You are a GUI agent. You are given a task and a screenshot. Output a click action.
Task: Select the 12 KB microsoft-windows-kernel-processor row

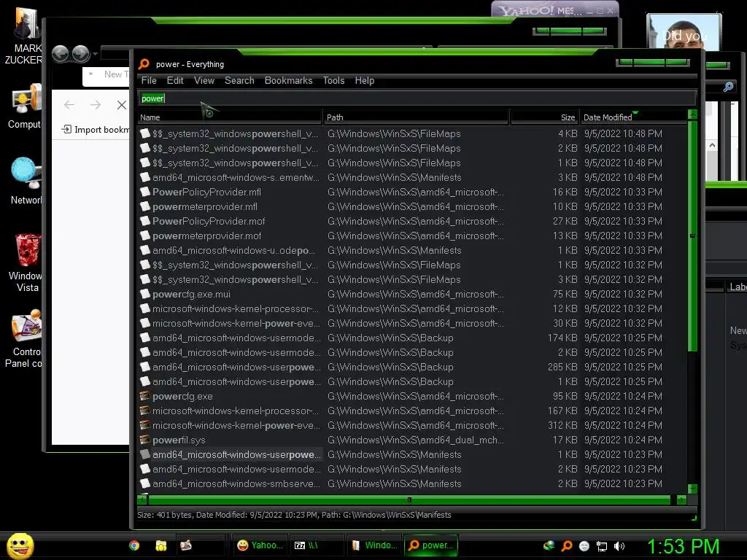point(413,308)
